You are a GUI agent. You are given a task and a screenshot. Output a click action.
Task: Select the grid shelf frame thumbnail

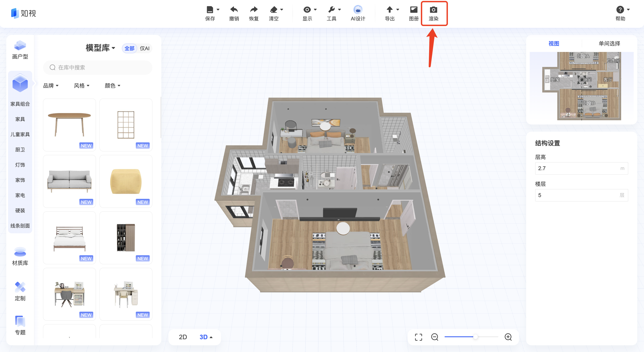126,125
